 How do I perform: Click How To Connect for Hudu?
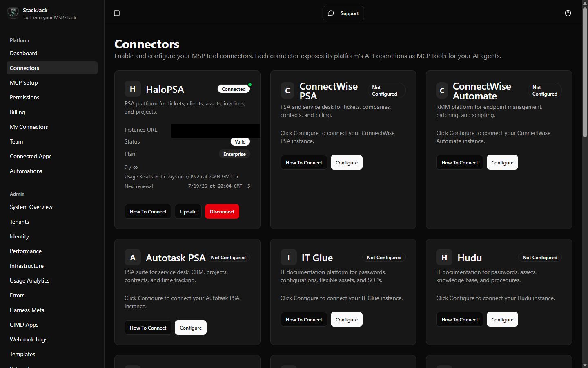[x=459, y=319]
